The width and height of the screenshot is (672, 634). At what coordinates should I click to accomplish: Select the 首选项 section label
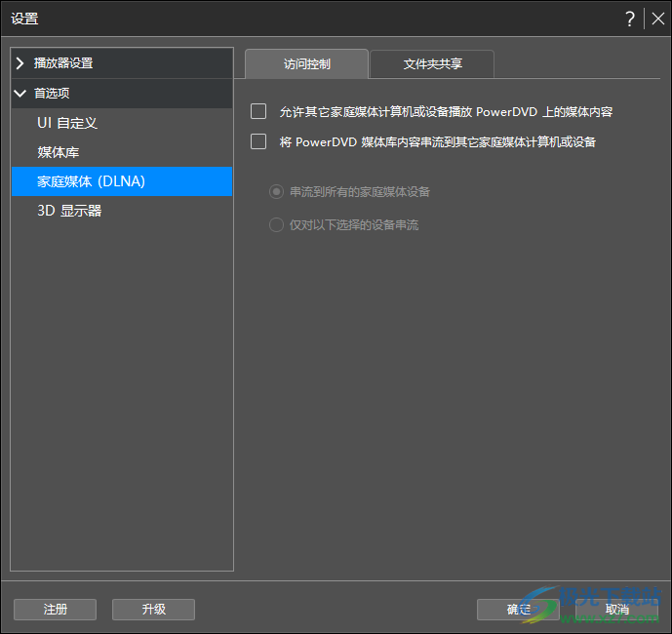pyautogui.click(x=52, y=93)
